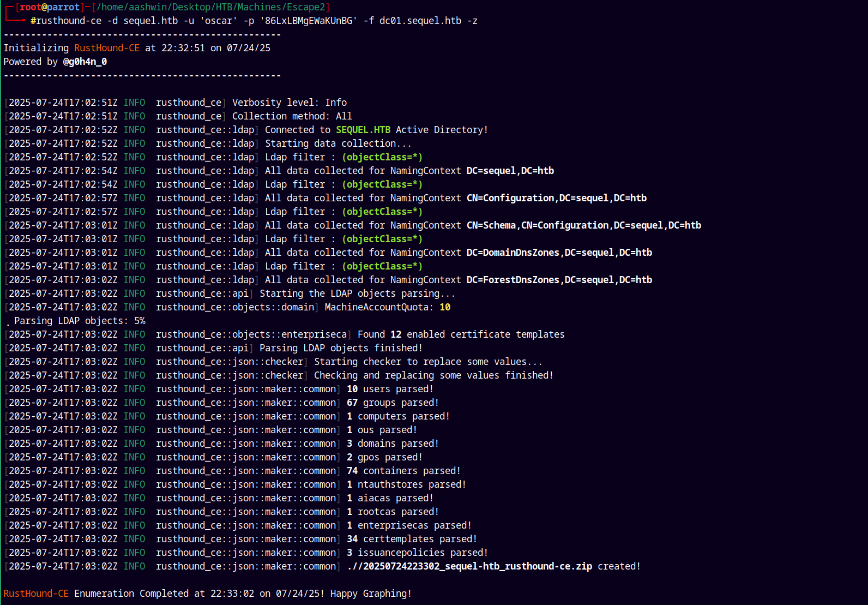Click 'Found 12 enabled certificate templates' text
The width and height of the screenshot is (868, 605).
click(x=461, y=334)
